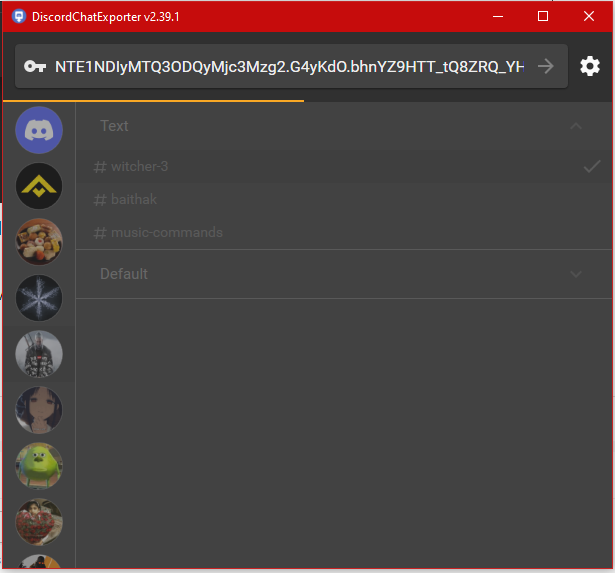Click into the token input field
This screenshot has height=573, width=615.
click(x=289, y=66)
